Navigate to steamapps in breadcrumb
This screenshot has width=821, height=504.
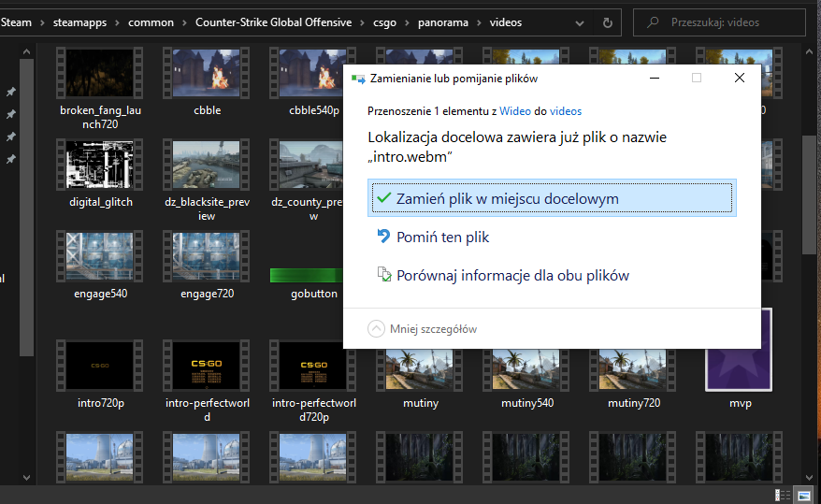point(79,22)
